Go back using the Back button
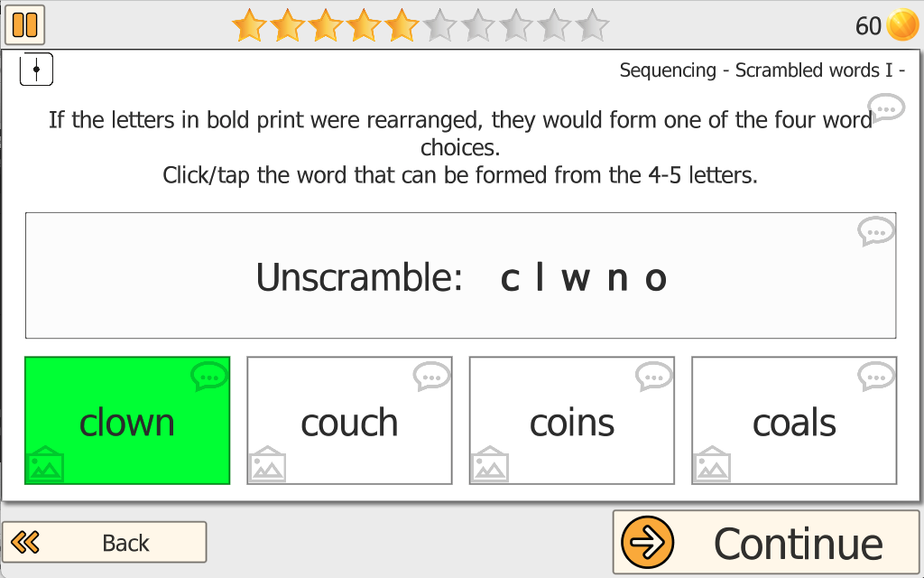 point(104,542)
